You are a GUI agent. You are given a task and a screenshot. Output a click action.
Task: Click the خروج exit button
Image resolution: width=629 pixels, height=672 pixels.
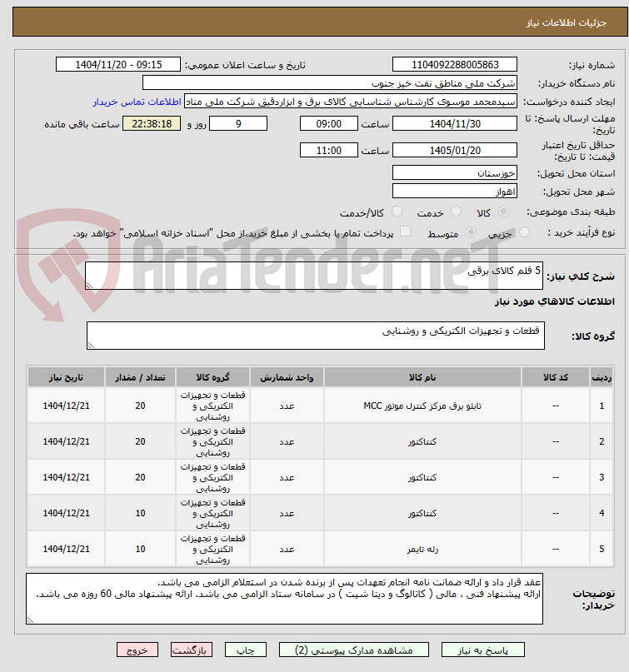[x=137, y=650]
